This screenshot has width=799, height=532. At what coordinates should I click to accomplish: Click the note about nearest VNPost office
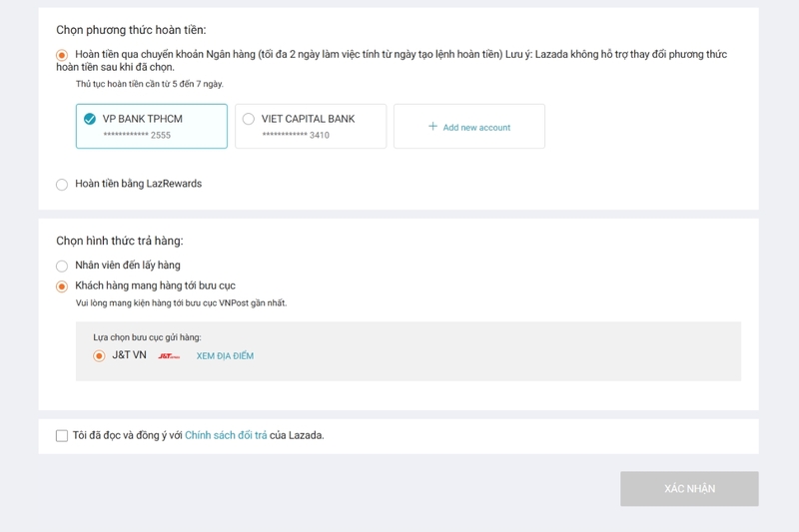pyautogui.click(x=182, y=302)
